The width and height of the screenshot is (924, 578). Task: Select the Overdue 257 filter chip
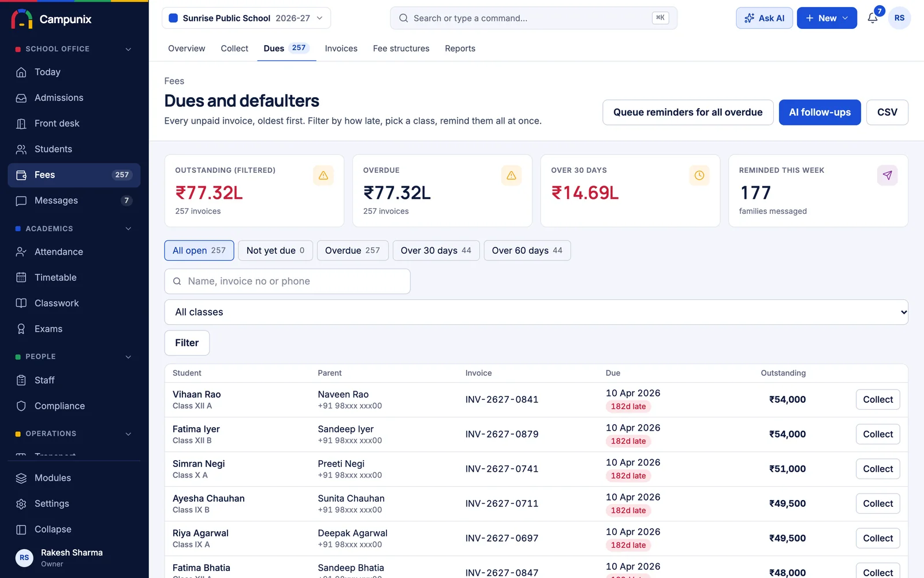pyautogui.click(x=352, y=250)
